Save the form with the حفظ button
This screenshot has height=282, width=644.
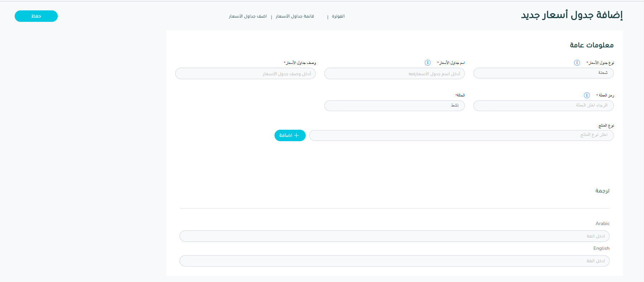(x=36, y=16)
